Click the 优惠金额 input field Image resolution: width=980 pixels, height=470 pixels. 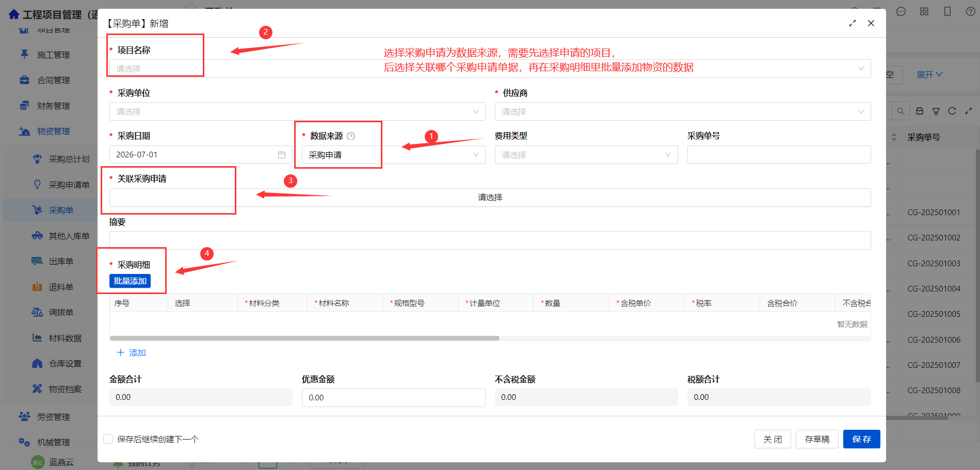coord(393,398)
